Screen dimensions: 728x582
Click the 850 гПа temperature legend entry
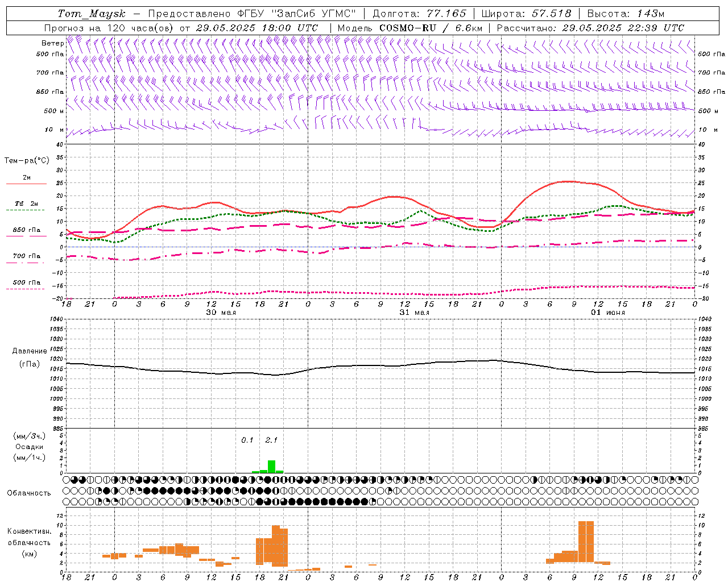(x=27, y=230)
